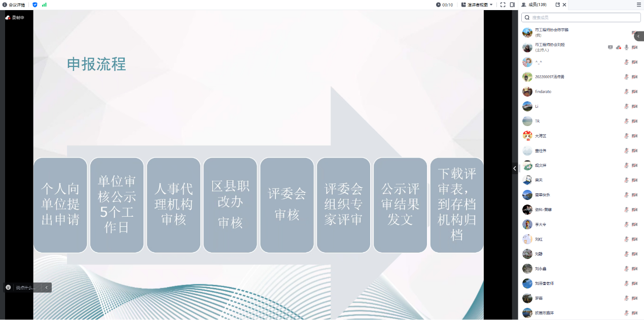The image size is (644, 320).
Task: Enter fullscreen with the fullscreen icon
Action: point(503,5)
